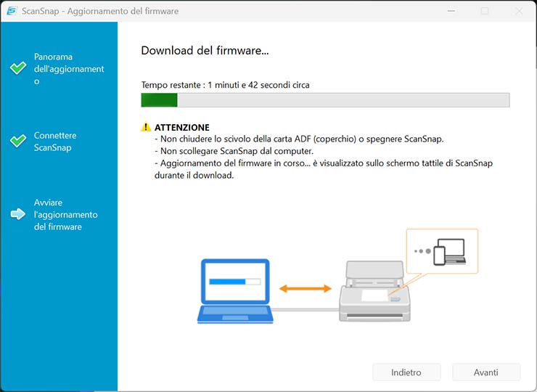This screenshot has height=392, width=537.
Task: Click the Download del firmware heading
Action: (205, 50)
